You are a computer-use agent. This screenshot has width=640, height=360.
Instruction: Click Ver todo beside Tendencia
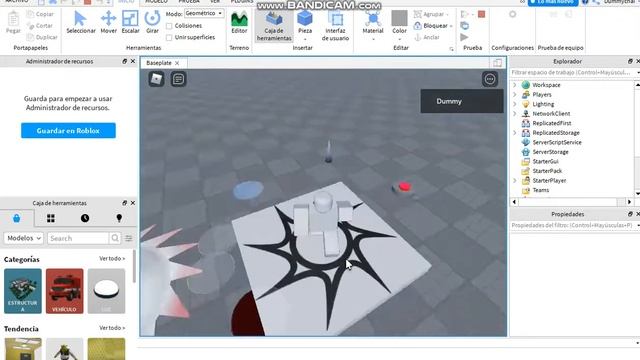(112, 328)
